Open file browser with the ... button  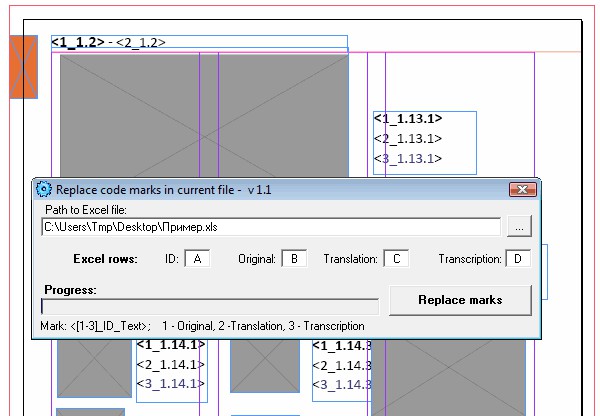click(x=519, y=227)
